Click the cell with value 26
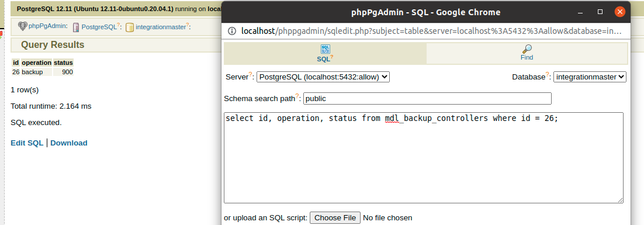 click(x=16, y=72)
